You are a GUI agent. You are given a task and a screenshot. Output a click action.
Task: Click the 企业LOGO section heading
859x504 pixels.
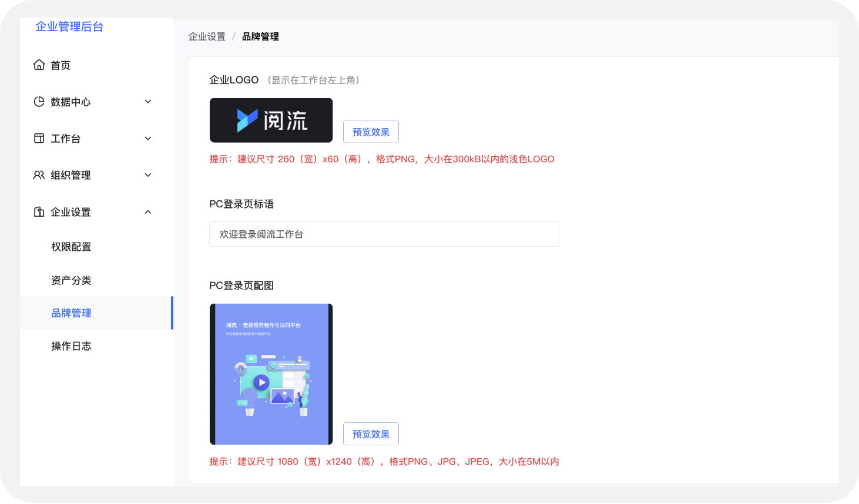(x=234, y=80)
